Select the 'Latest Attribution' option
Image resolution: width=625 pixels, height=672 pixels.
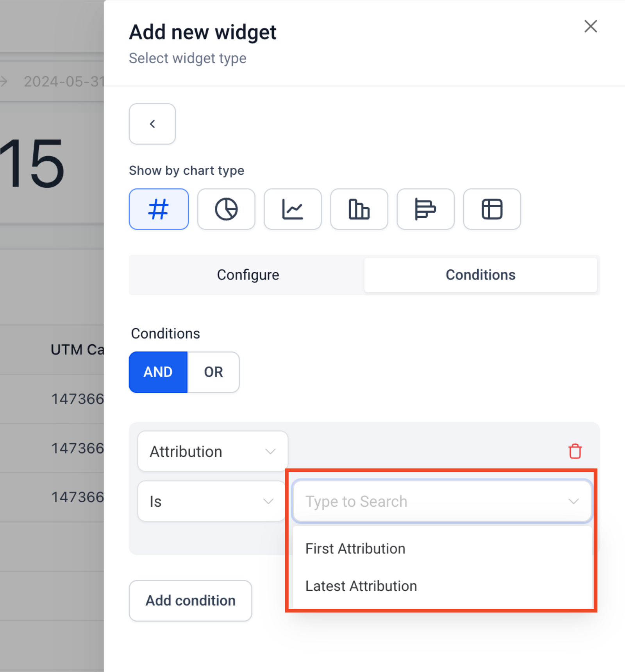(361, 586)
